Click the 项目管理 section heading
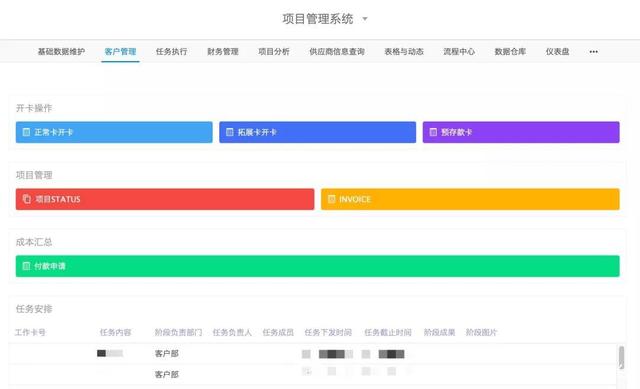640x389 pixels. click(34, 175)
